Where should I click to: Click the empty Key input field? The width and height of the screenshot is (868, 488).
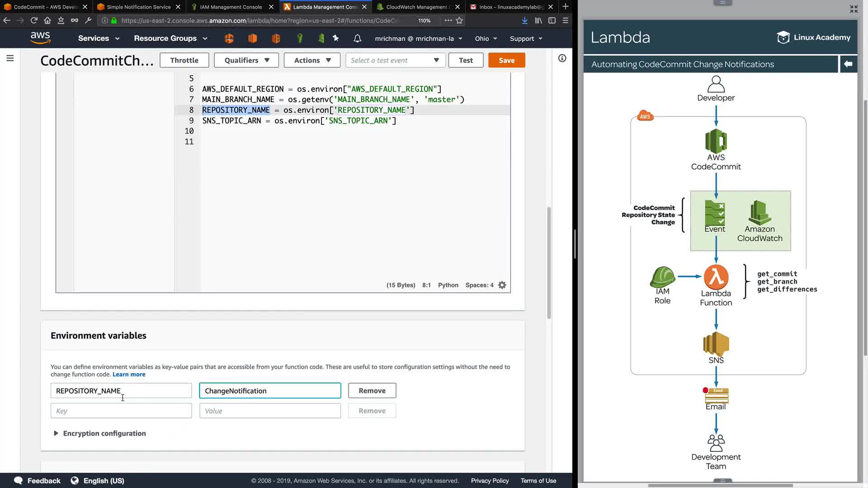tap(121, 411)
